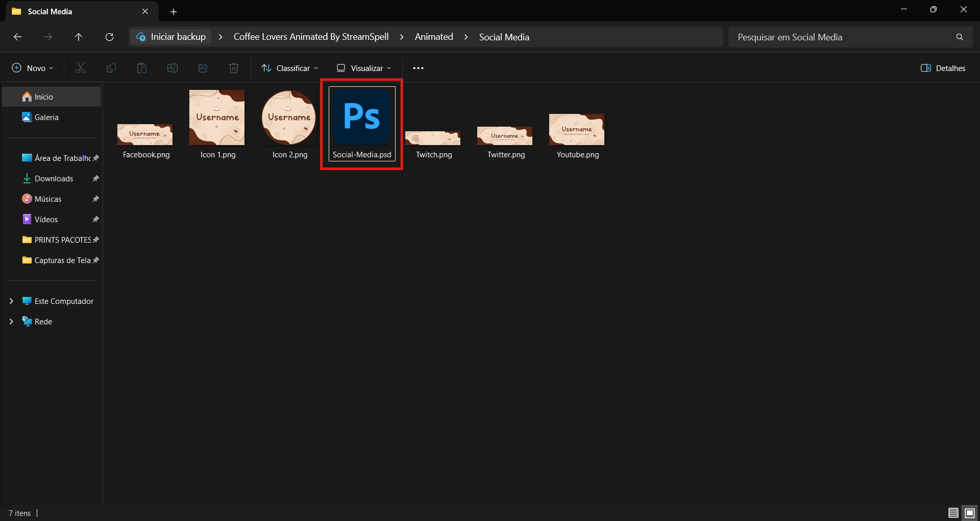Image resolution: width=980 pixels, height=521 pixels.
Task: Restore down the Explorer window
Action: (x=933, y=9)
